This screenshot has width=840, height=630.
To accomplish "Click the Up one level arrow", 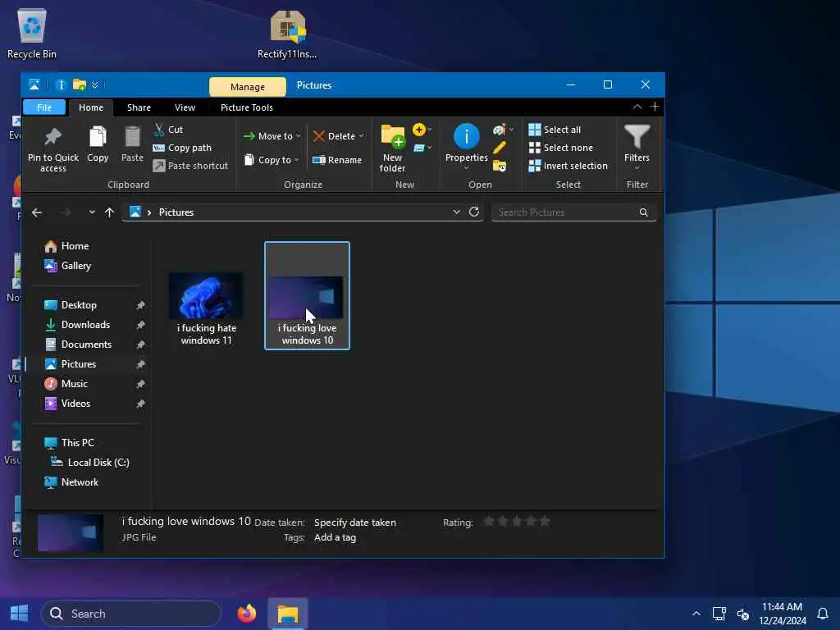I will point(109,212).
